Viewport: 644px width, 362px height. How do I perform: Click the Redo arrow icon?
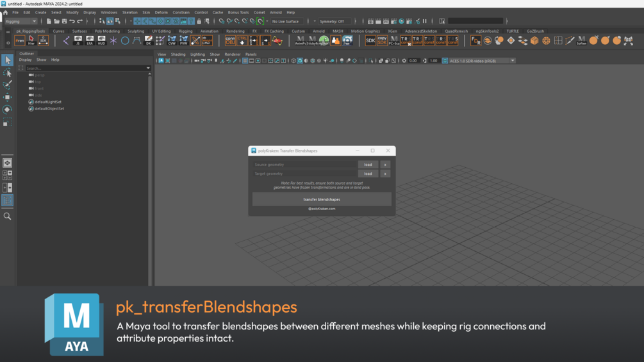point(80,21)
